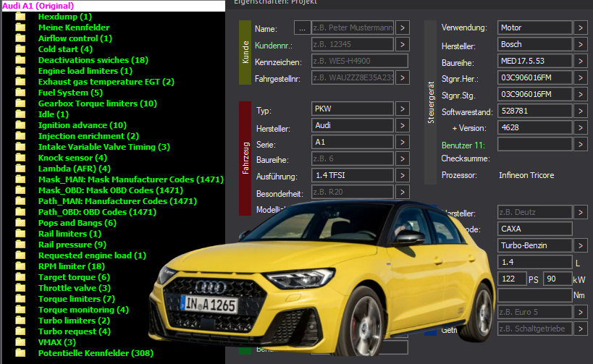593x364 pixels.
Task: Open the arrow next to Turbo-Benzin field
Action: tap(581, 246)
